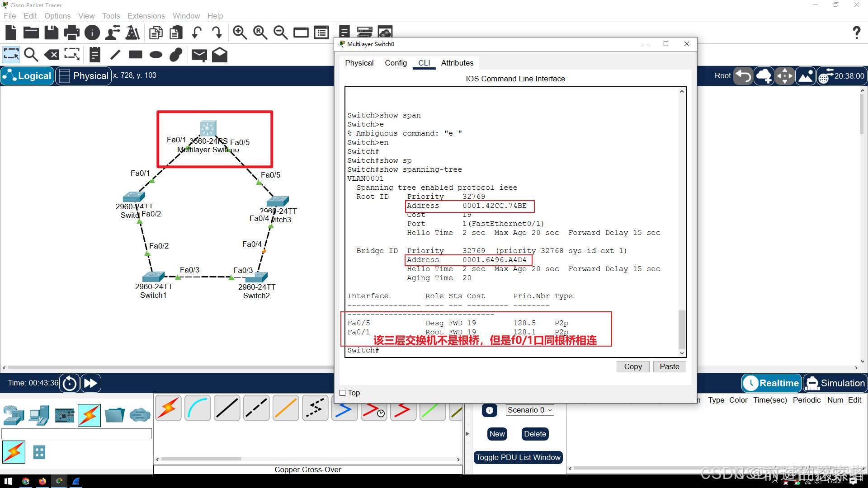Click the Fast Forward Time icon
This screenshot has width=868, height=488.
click(90, 383)
